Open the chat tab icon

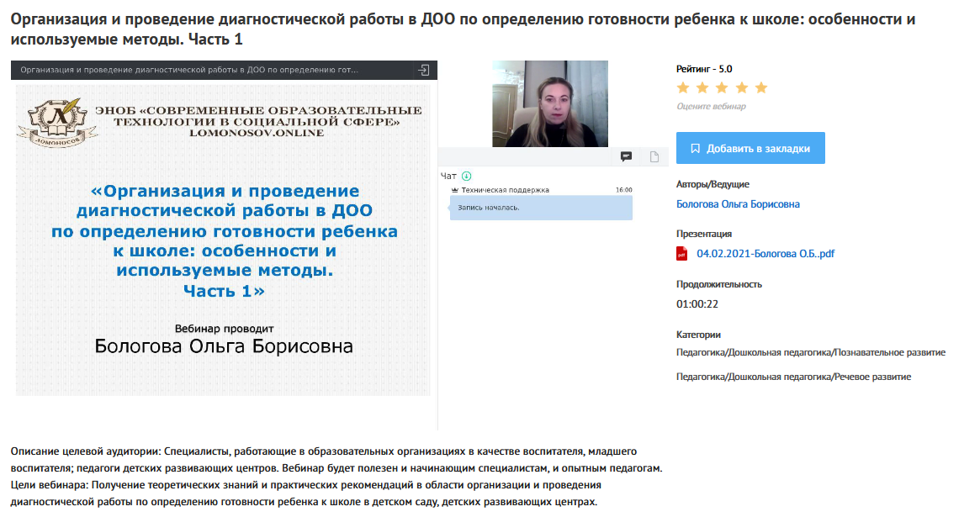tap(626, 156)
